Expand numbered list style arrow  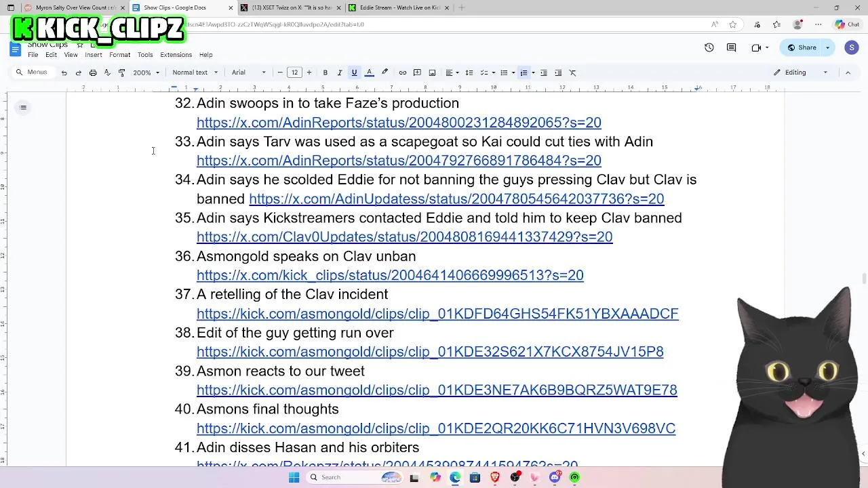pos(533,73)
